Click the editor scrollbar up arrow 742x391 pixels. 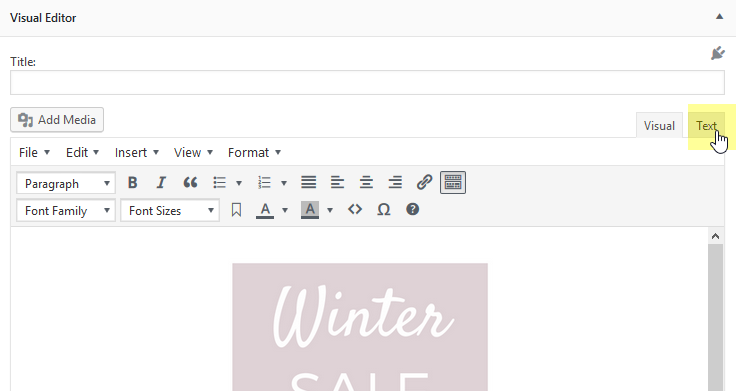715,236
